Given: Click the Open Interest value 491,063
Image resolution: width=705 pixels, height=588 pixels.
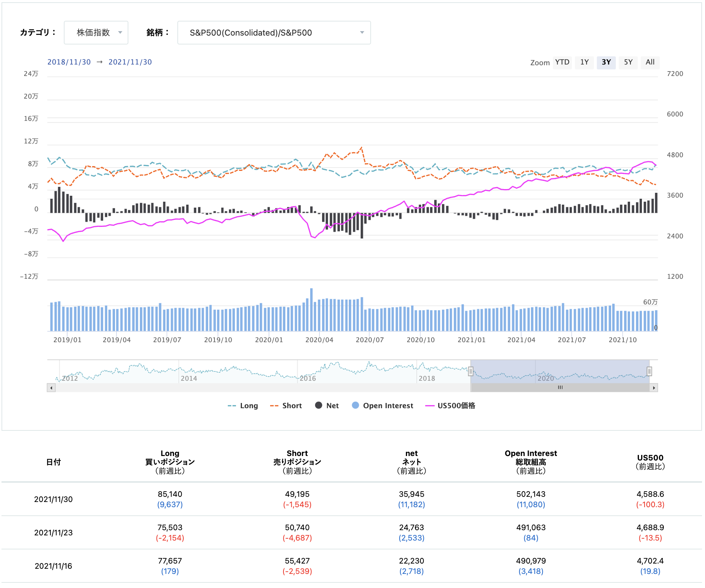Looking at the screenshot, I should [531, 528].
